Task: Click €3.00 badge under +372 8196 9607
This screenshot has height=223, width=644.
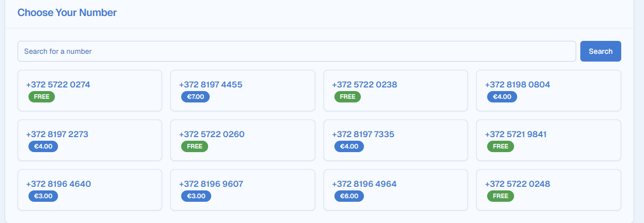Action: 196,196
